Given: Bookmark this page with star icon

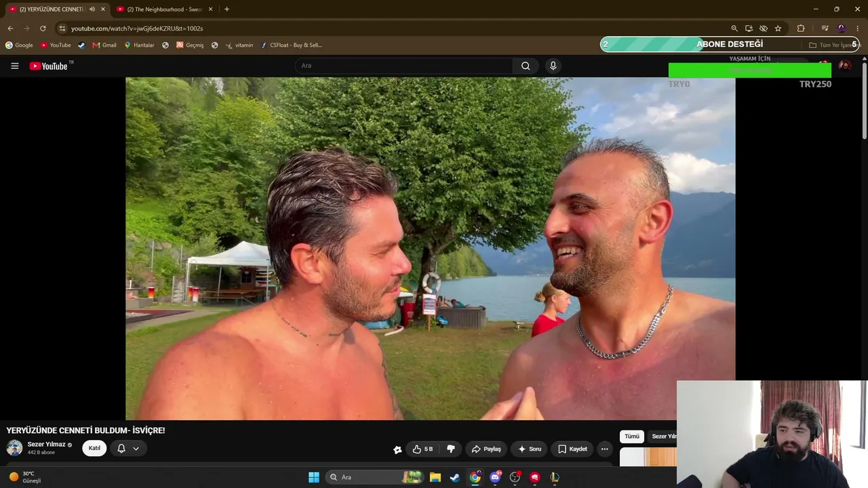Looking at the screenshot, I should click(778, 28).
